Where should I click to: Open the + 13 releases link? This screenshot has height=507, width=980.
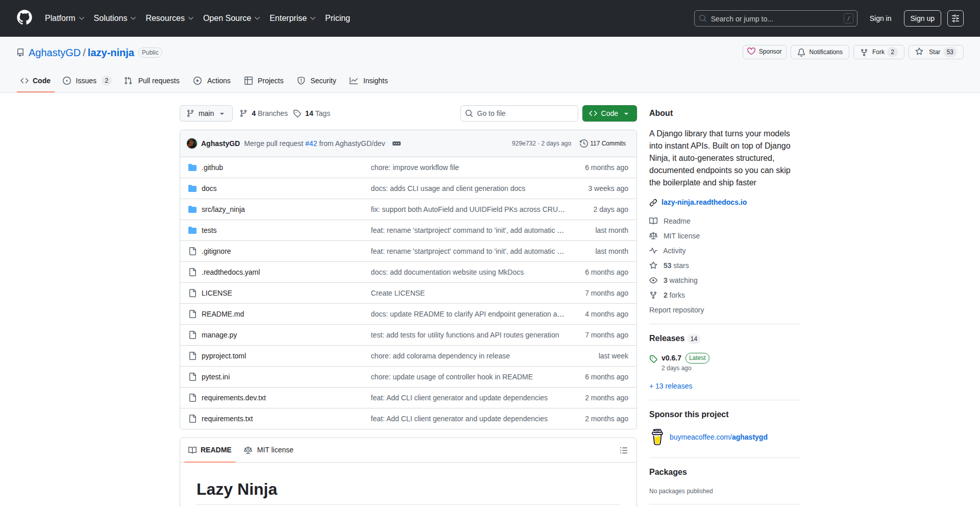click(671, 386)
